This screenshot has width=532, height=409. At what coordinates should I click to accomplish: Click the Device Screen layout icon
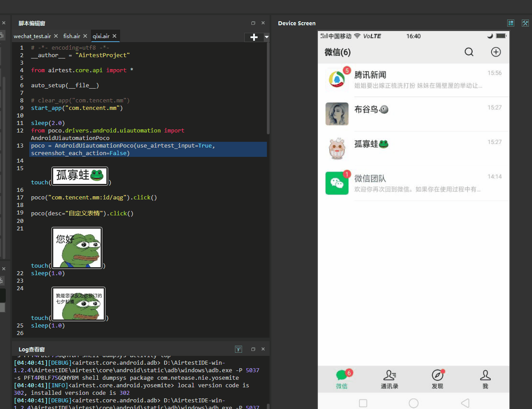pyautogui.click(x=511, y=23)
